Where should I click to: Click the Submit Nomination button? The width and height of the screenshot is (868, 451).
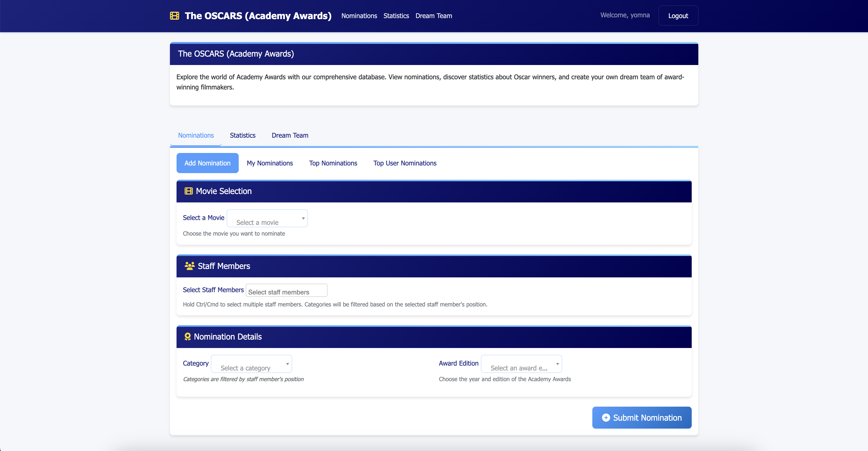(x=642, y=418)
